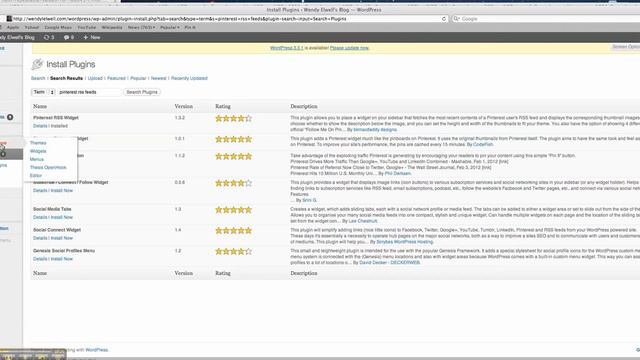The image size is (640, 360).
Task: Click the WordPress footer link
Action: coord(97,350)
